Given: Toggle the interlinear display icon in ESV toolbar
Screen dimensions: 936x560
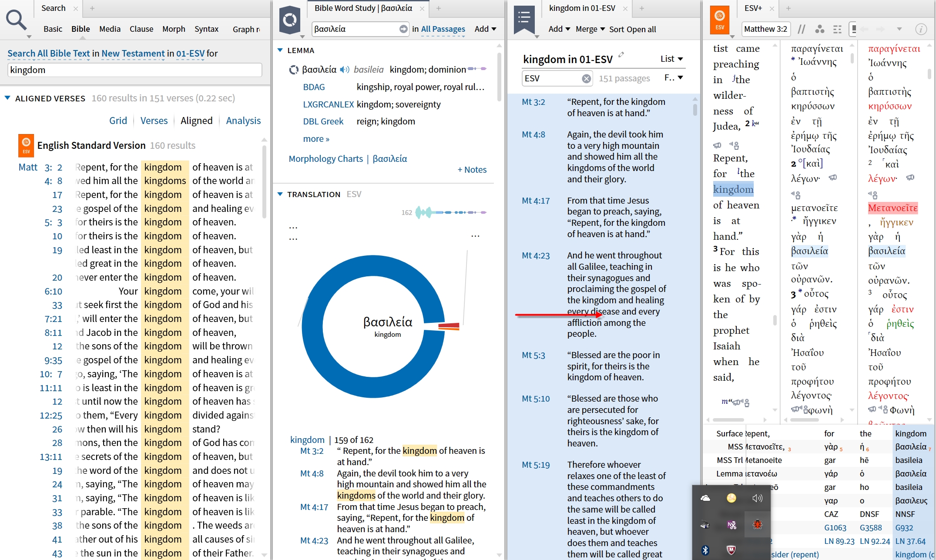Looking at the screenshot, I should [837, 29].
